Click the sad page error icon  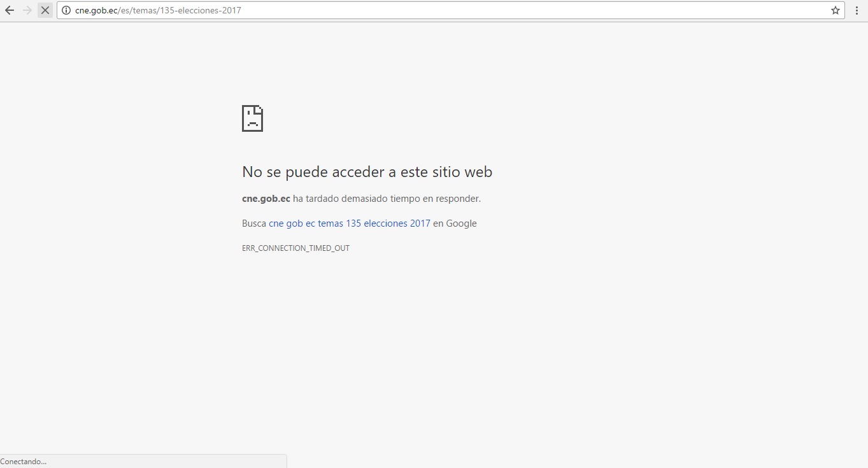click(x=252, y=118)
